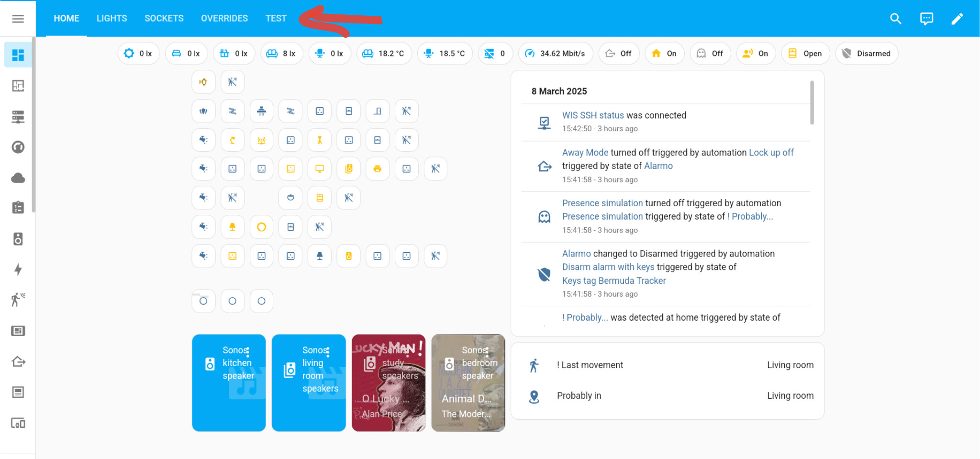Open the Disarm alarm with keys link
The image size is (980, 459).
(608, 267)
